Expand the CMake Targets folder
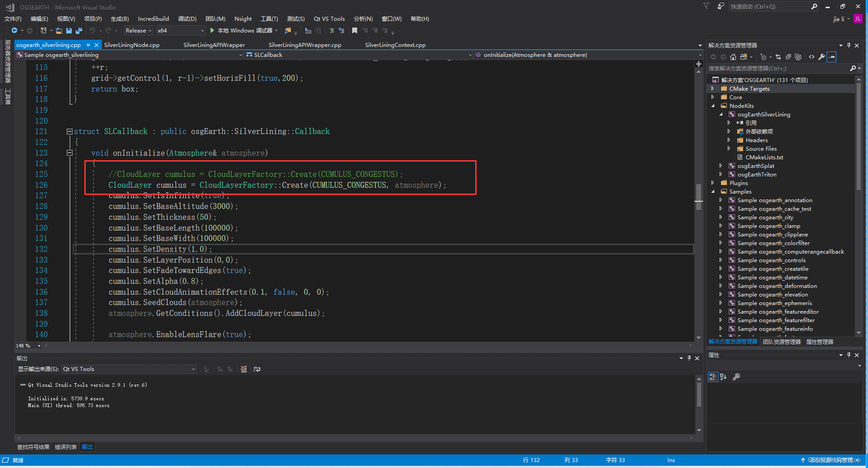Screen dimensions: 868x468 713,89
